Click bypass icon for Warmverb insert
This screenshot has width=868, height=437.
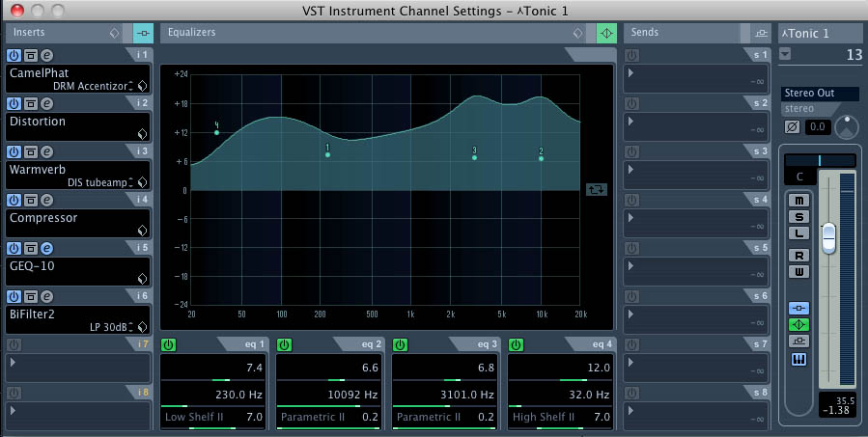point(31,151)
